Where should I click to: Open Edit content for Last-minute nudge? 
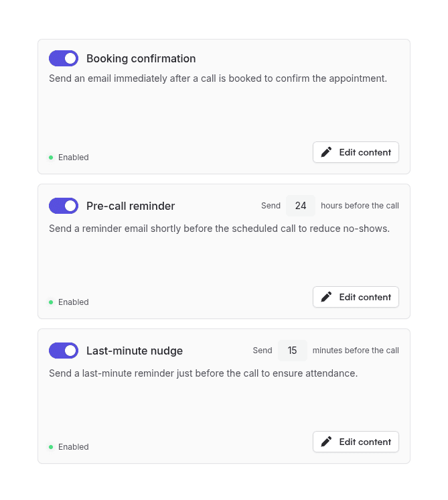pos(356,442)
